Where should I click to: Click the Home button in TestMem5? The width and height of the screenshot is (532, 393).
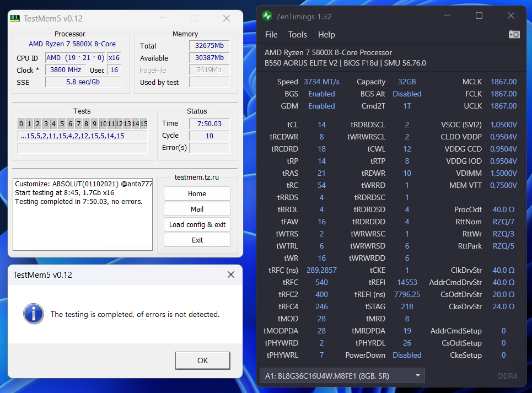click(x=197, y=193)
